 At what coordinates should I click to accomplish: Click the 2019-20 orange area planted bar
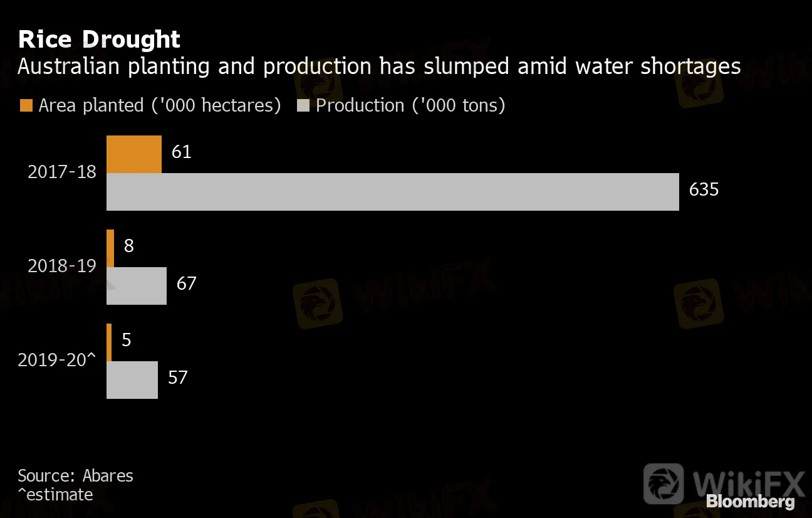(x=109, y=342)
